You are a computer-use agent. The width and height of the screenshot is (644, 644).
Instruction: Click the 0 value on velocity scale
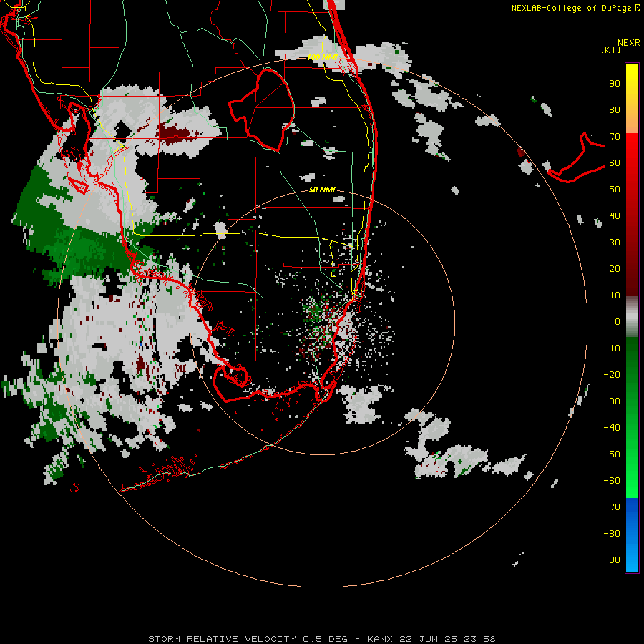point(618,322)
